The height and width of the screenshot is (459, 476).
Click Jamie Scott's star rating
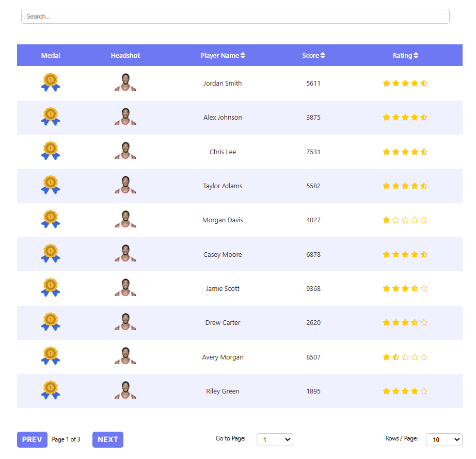coord(405,289)
